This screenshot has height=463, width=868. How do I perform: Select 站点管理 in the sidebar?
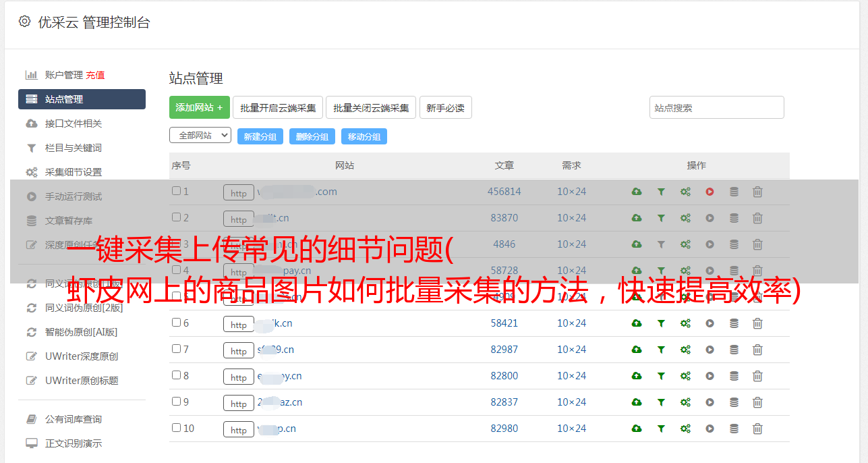(82, 99)
